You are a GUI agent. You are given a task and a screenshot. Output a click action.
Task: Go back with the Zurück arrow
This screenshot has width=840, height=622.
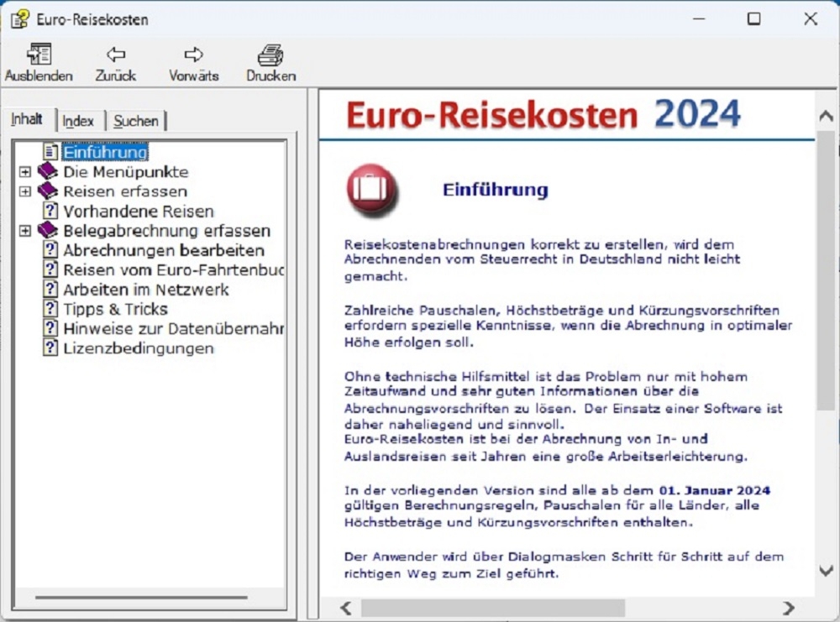116,54
